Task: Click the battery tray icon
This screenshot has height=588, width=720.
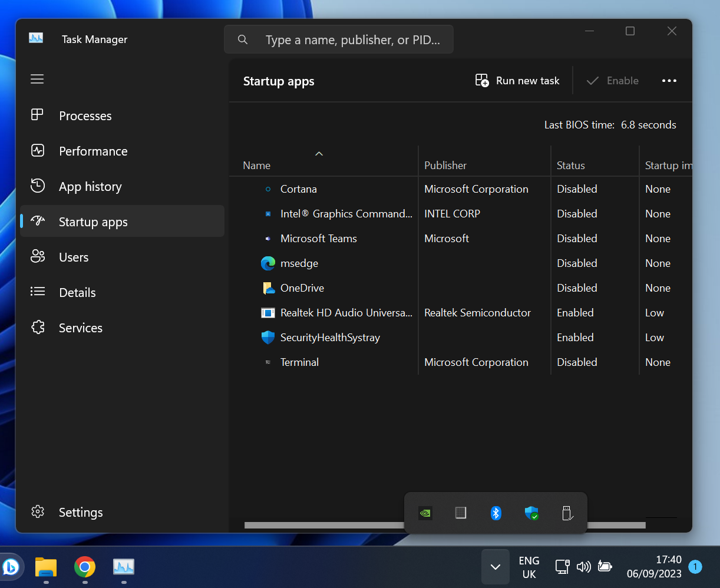Action: (605, 567)
